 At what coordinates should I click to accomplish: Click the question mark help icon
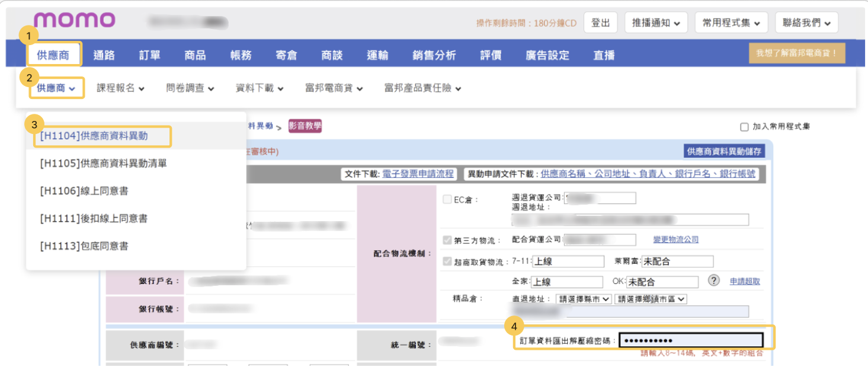(x=714, y=281)
